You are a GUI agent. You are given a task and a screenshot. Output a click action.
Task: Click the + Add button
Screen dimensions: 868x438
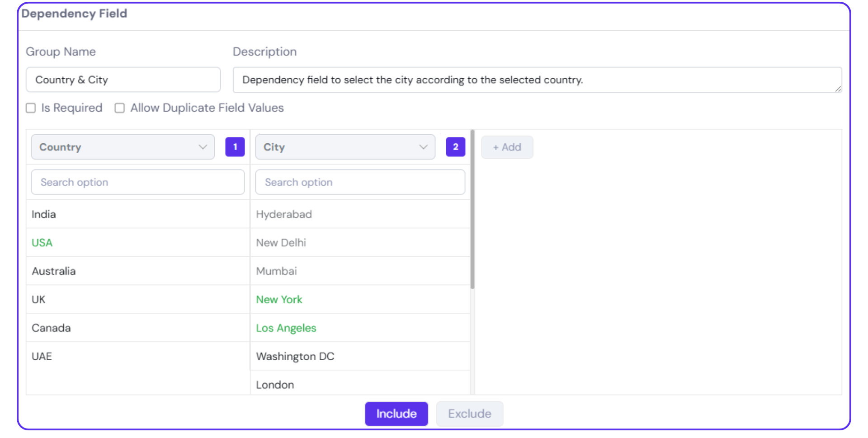point(507,147)
